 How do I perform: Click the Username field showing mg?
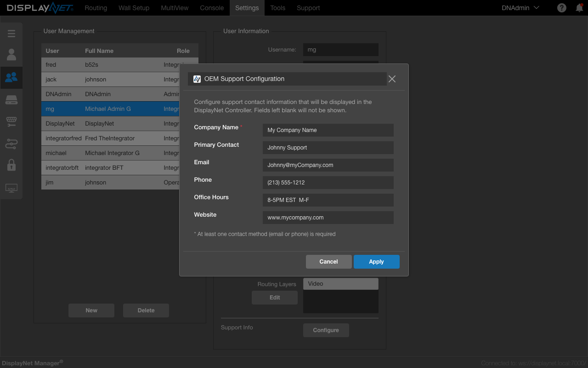pyautogui.click(x=341, y=50)
